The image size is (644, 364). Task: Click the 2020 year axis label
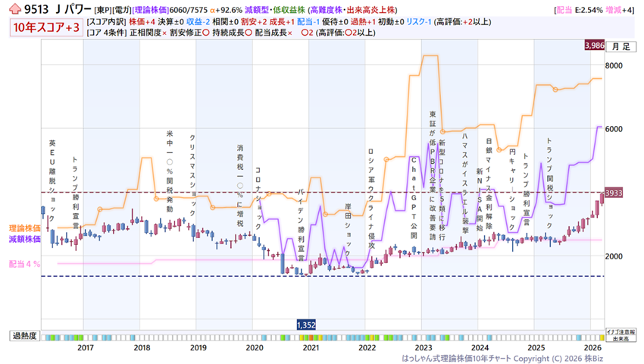(255, 347)
